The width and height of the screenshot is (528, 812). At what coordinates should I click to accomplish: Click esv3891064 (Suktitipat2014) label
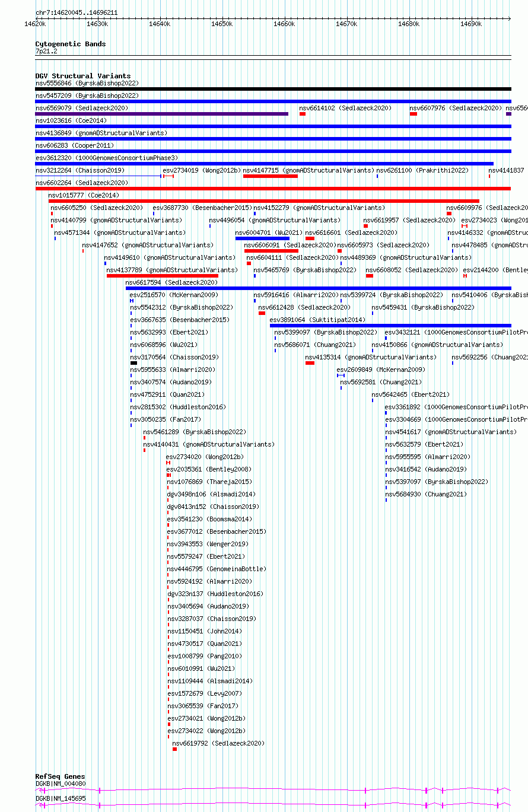click(x=318, y=320)
